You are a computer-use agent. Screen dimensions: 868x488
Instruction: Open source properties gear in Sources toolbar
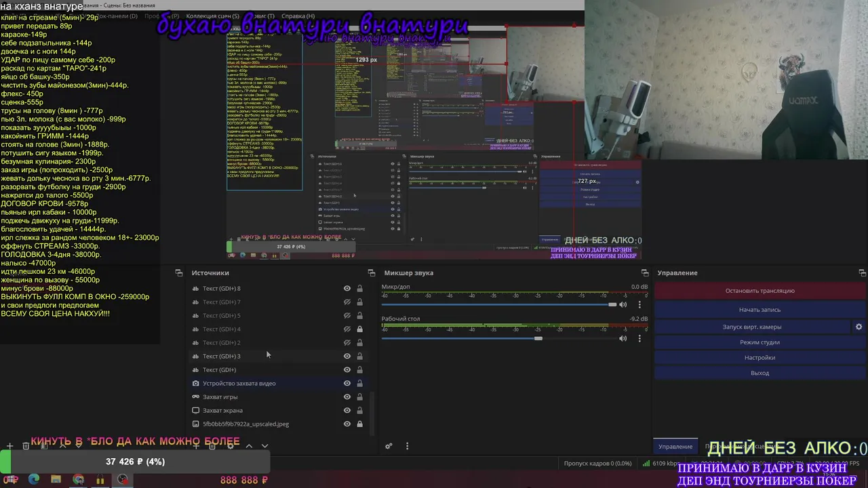(x=231, y=446)
